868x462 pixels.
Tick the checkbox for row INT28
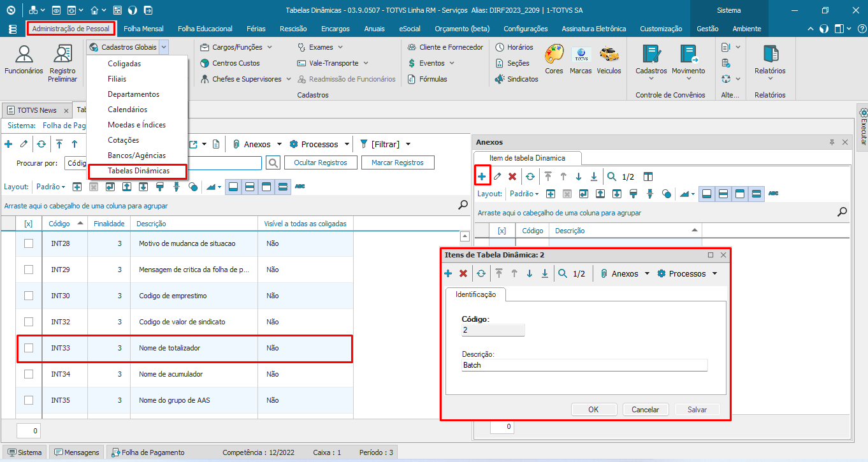point(29,243)
